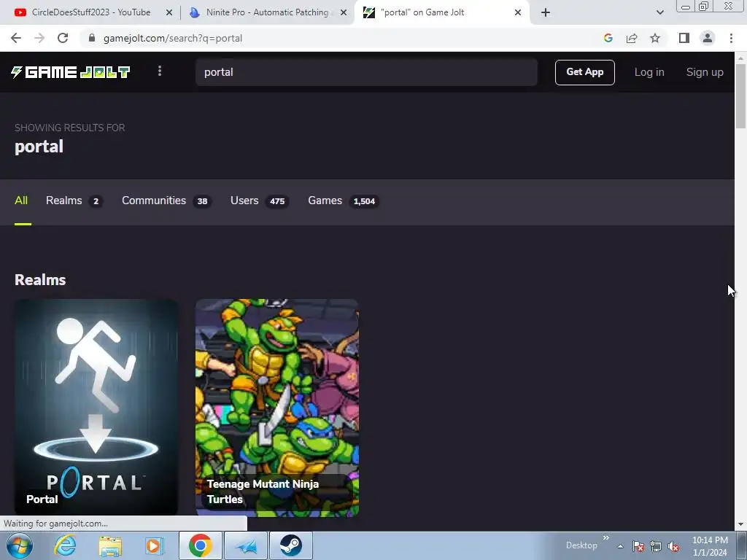Click the Get App button
The image size is (747, 560).
[x=584, y=72]
